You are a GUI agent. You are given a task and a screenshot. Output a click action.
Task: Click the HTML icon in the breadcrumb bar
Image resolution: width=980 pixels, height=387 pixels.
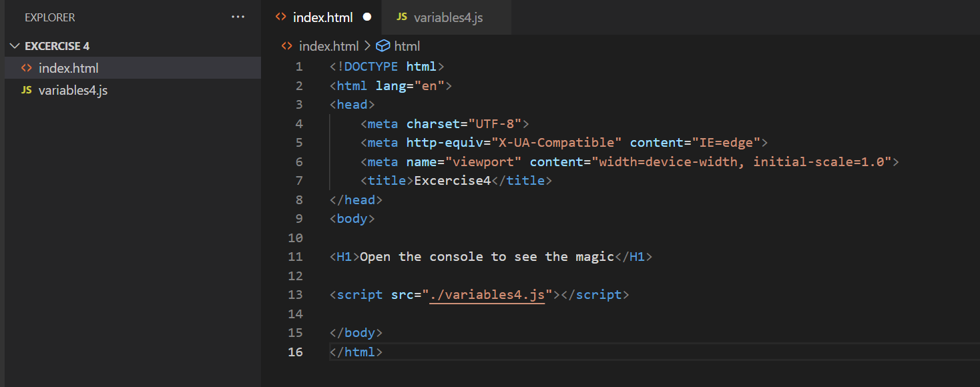(x=286, y=45)
